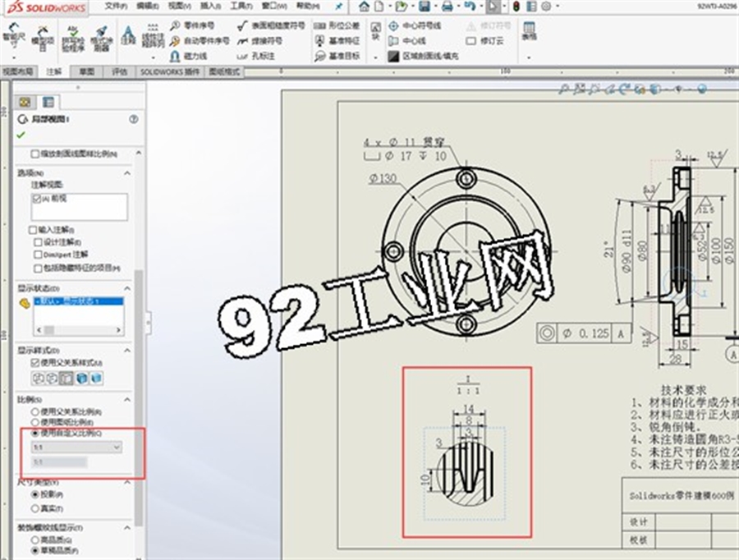Activate the Format Painter (格式涂刷器)
The width and height of the screenshot is (739, 560).
[101, 39]
